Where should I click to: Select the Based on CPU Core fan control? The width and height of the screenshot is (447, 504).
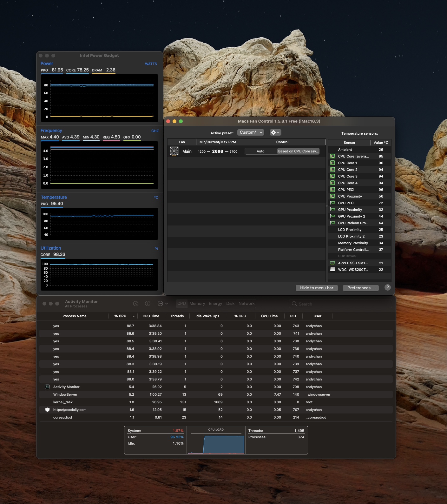(298, 151)
